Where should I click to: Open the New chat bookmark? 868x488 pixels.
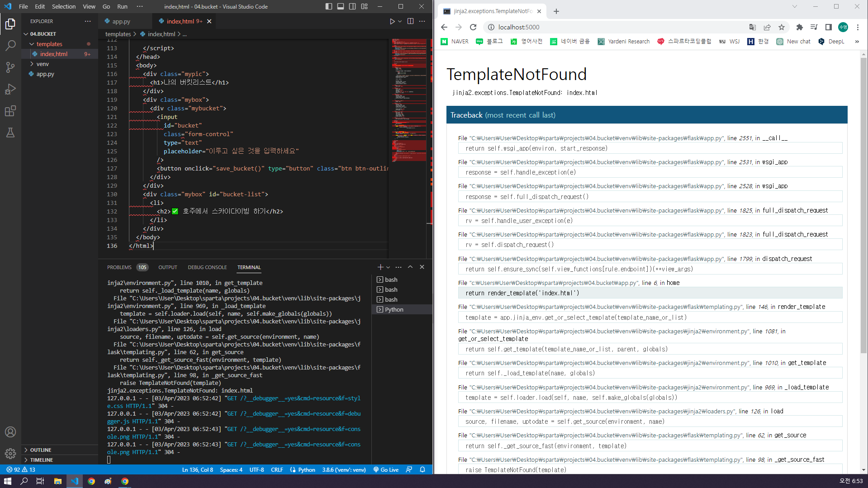(793, 42)
